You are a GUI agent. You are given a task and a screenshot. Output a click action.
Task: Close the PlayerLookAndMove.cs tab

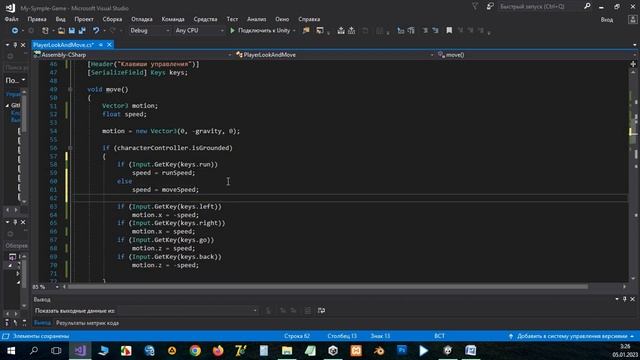(x=109, y=45)
